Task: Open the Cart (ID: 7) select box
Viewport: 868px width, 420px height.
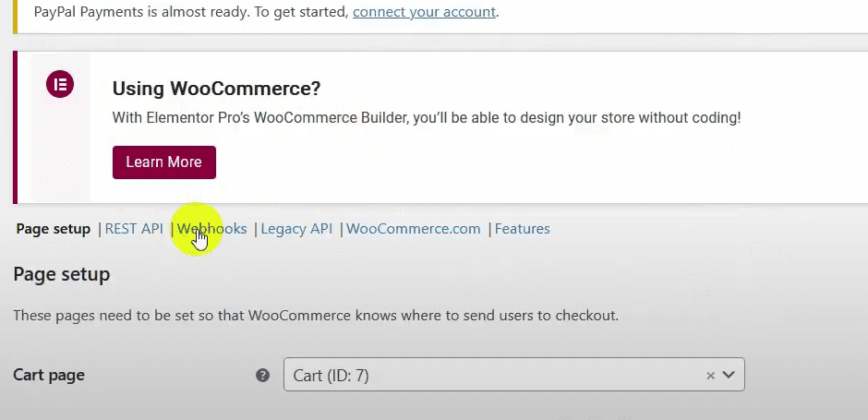Action: coord(489,376)
